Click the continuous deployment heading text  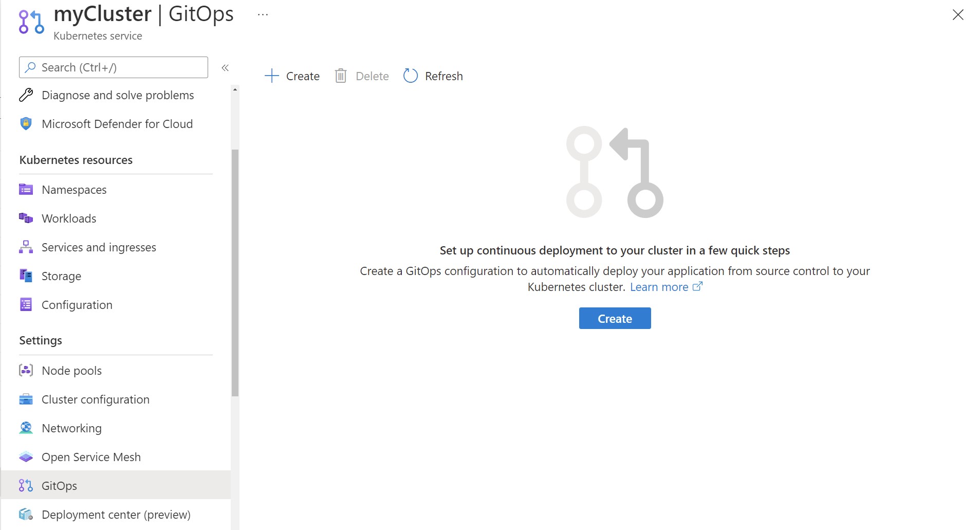pos(615,250)
